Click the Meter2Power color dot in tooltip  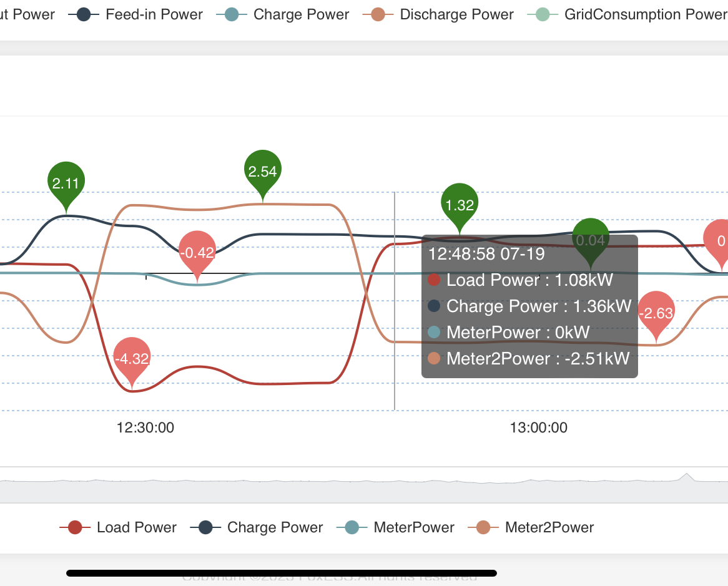[x=434, y=358]
